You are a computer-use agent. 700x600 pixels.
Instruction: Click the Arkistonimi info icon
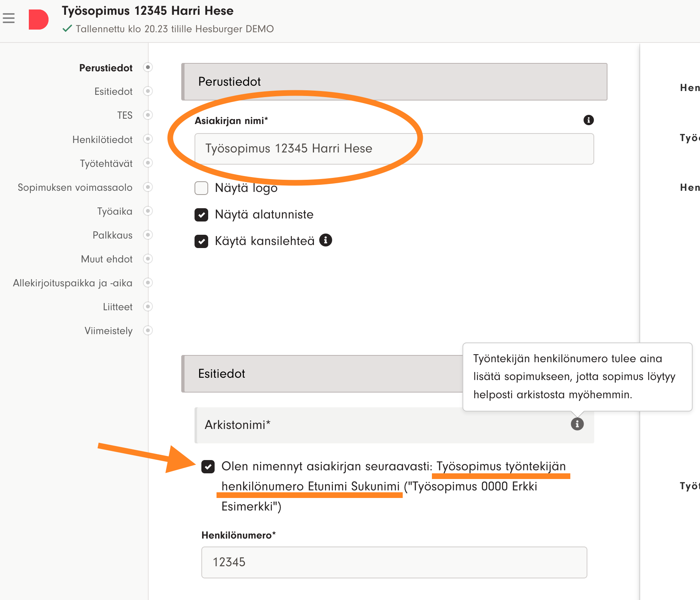577,424
